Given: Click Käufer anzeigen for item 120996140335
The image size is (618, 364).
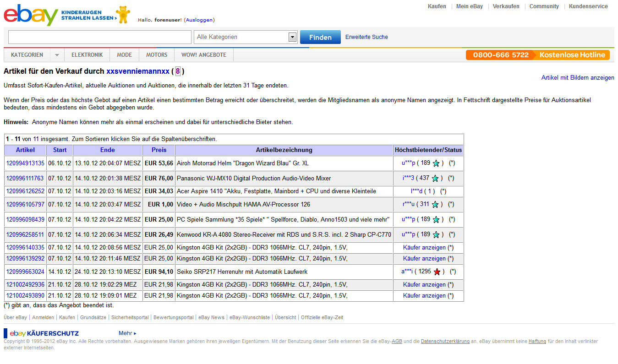Looking at the screenshot, I should pos(424,248).
